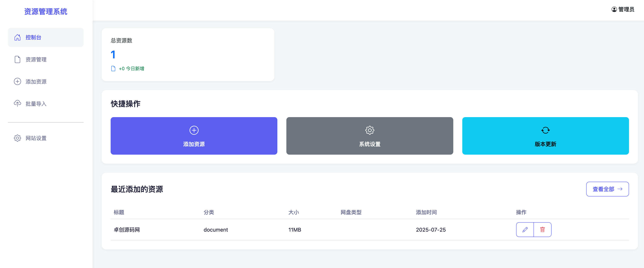The height and width of the screenshot is (268, 644).
Task: Open the 添加资源 quick action button
Action: click(194, 136)
